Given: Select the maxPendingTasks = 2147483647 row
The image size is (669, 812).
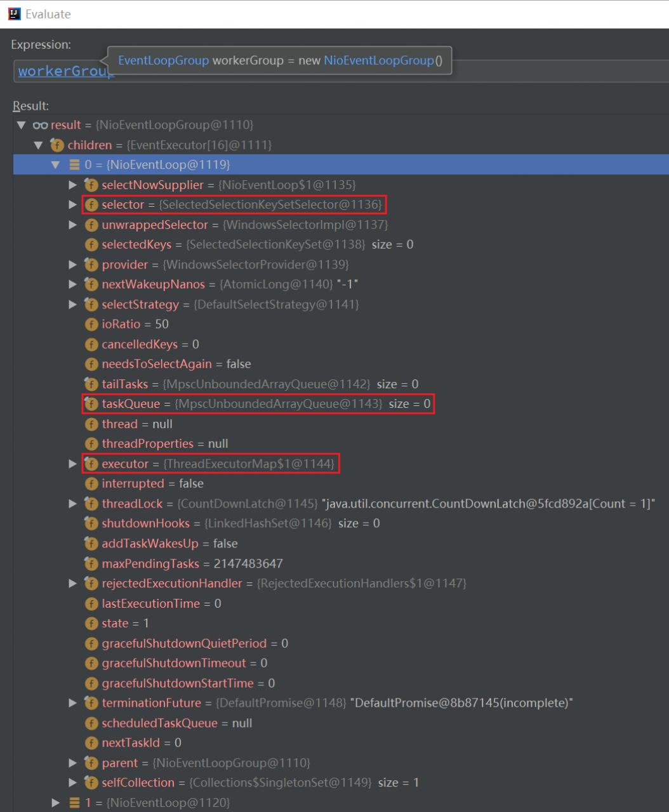Looking at the screenshot, I should click(341, 564).
